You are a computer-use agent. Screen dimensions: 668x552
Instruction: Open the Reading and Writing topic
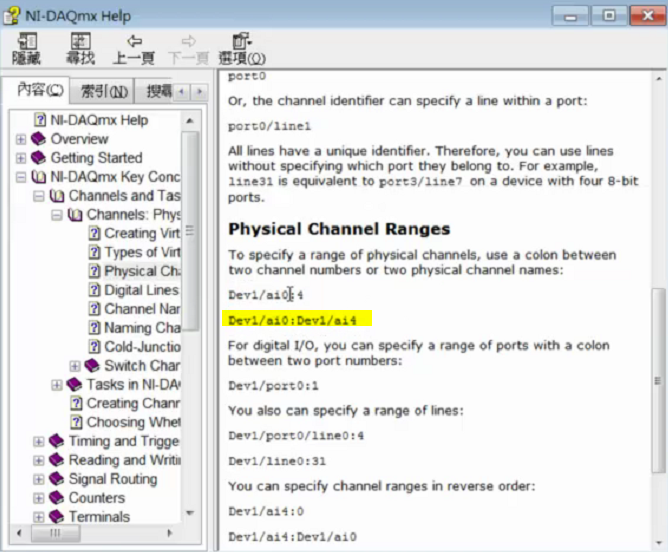[124, 460]
